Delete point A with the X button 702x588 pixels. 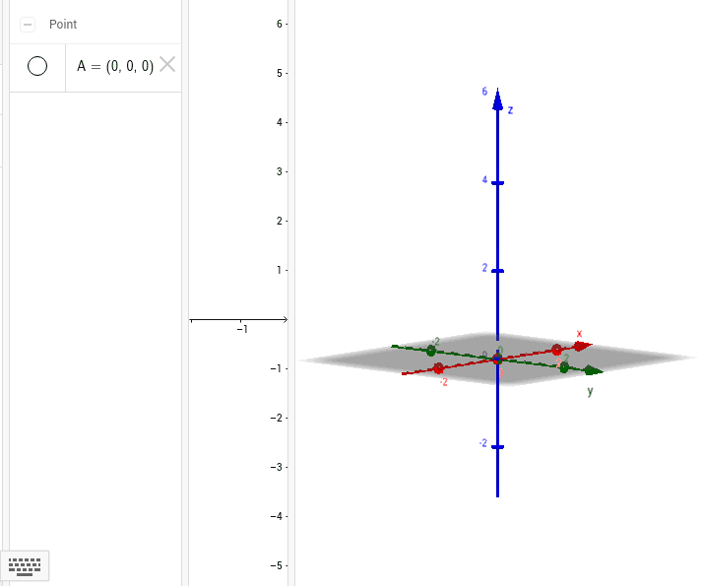167,64
